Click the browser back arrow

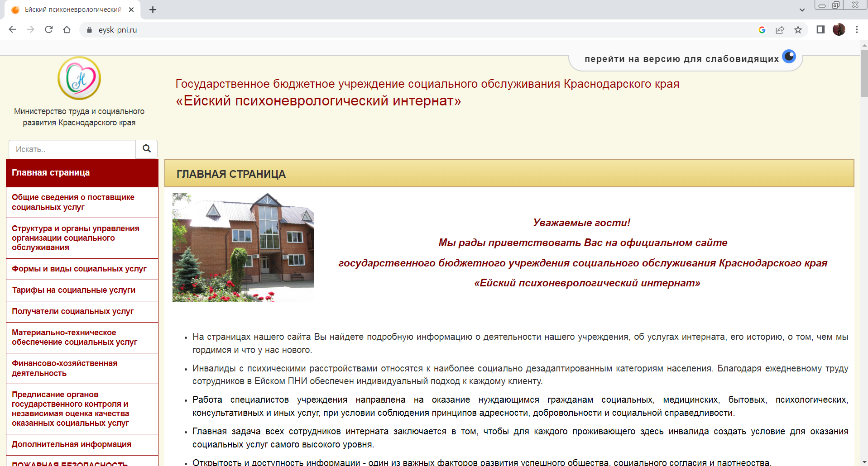(12, 29)
